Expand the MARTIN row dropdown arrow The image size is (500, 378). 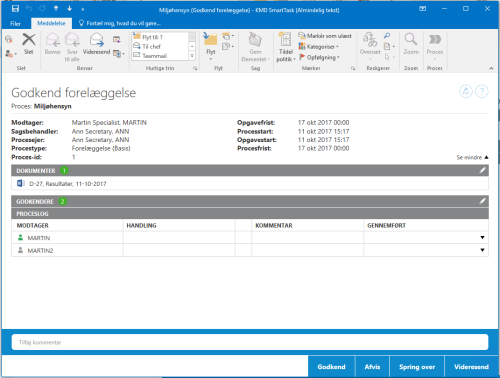[482, 238]
